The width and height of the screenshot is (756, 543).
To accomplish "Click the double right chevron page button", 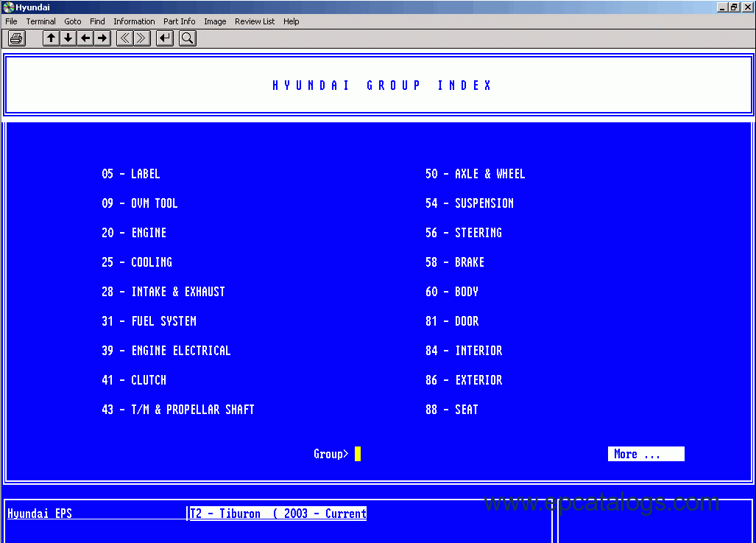I will (x=142, y=38).
